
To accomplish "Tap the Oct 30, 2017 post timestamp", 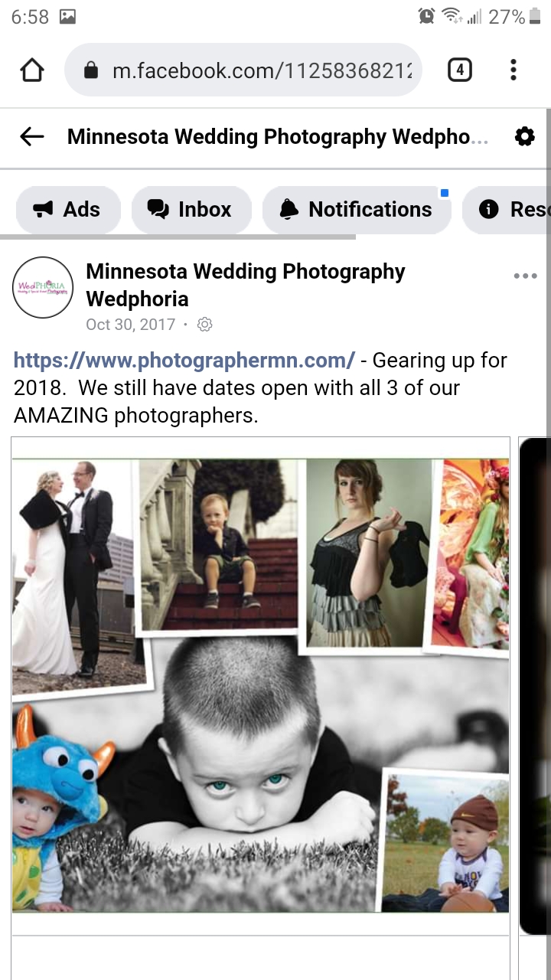I will 131,325.
